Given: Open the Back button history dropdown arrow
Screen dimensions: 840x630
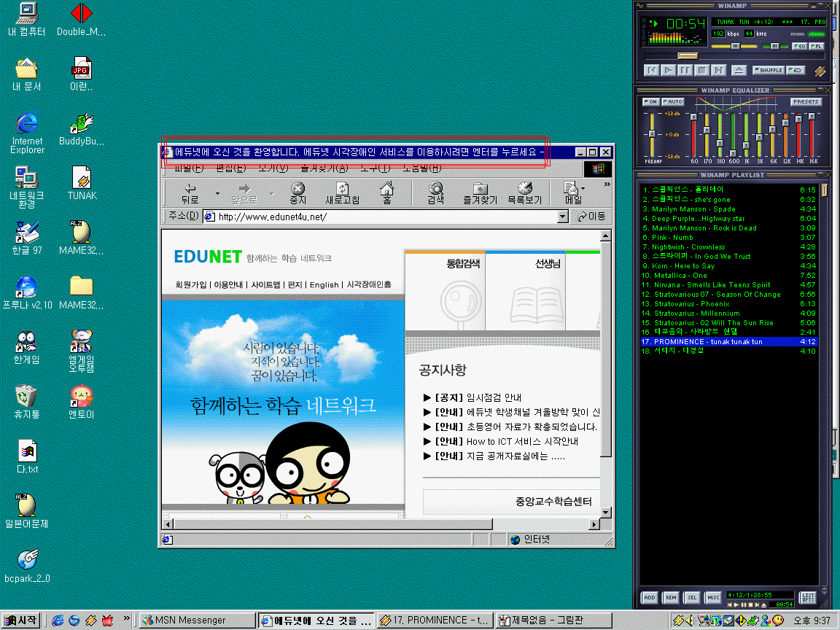Looking at the screenshot, I should click(217, 193).
